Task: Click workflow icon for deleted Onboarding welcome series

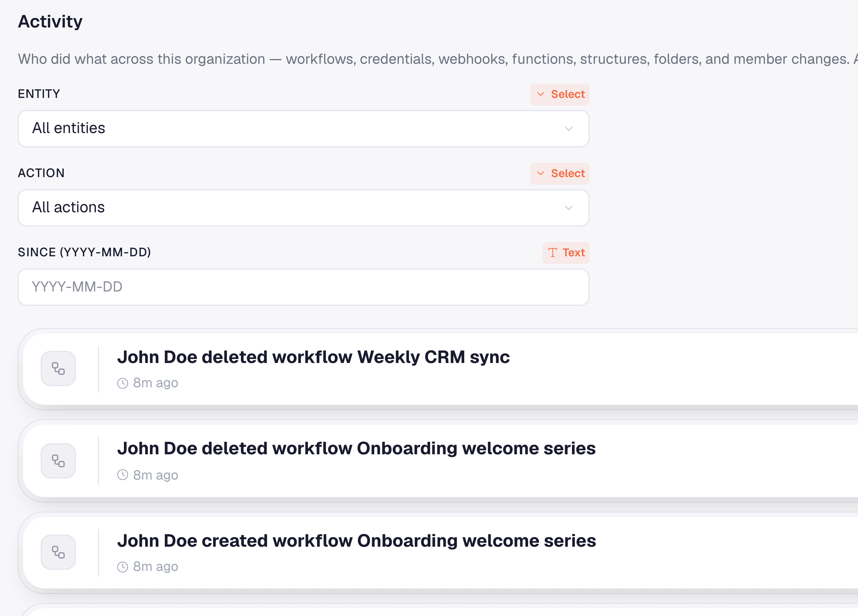Action: 58,461
